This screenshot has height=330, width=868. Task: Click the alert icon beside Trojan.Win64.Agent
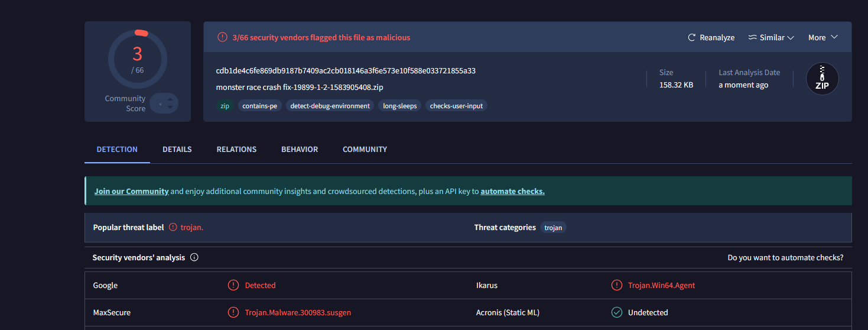coord(617,285)
